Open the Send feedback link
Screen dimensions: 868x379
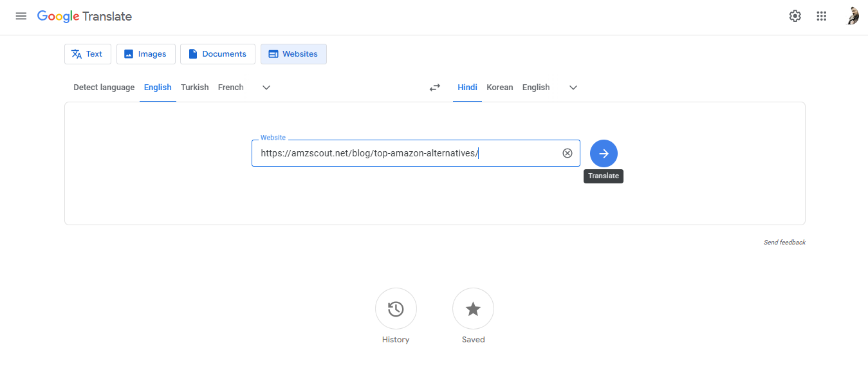point(784,242)
